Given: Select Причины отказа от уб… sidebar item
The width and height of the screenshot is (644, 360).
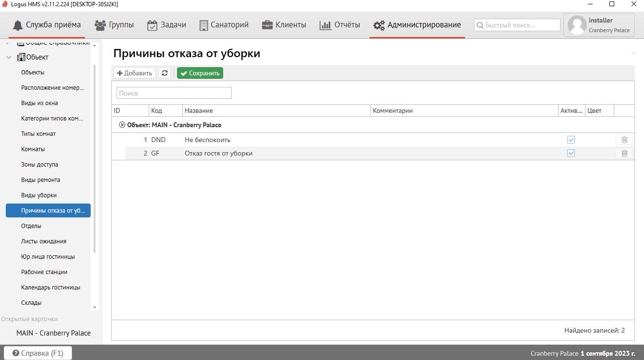Looking at the screenshot, I should click(48, 210).
